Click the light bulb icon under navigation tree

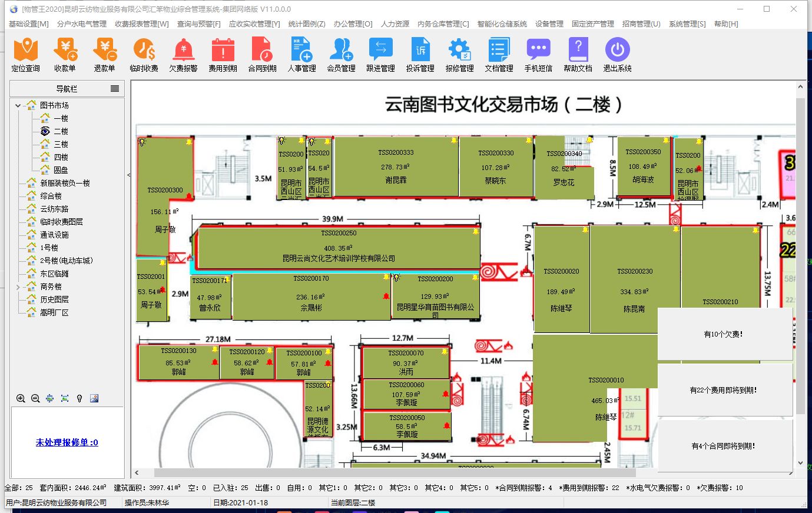tap(79, 398)
